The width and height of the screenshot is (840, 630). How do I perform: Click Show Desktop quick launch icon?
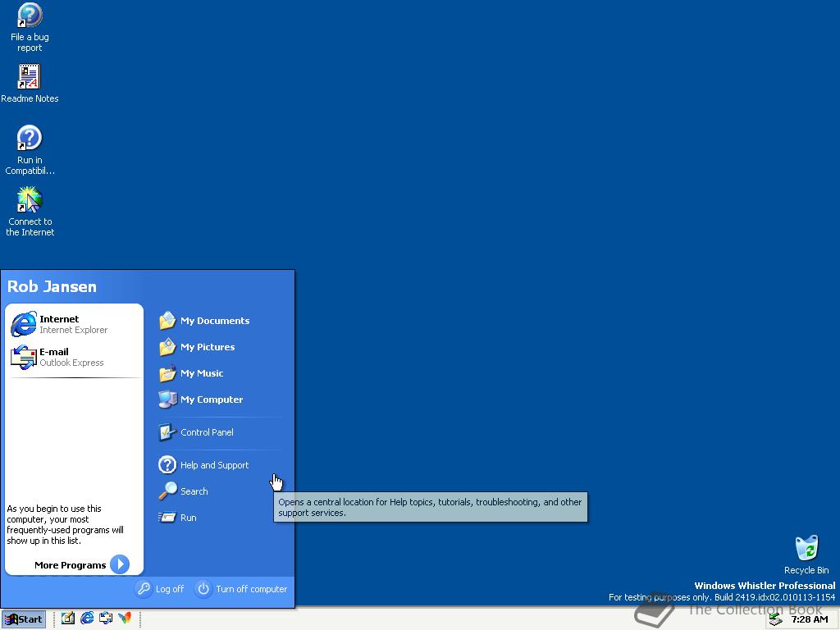click(67, 619)
